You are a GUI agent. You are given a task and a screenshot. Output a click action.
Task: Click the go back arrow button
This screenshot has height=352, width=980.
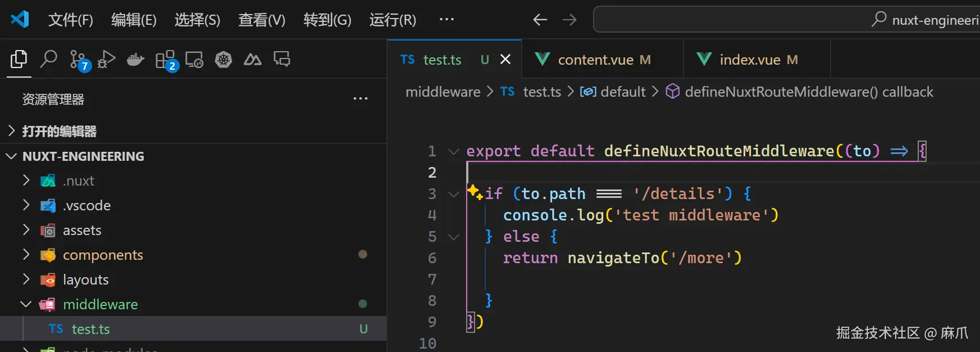tap(540, 20)
